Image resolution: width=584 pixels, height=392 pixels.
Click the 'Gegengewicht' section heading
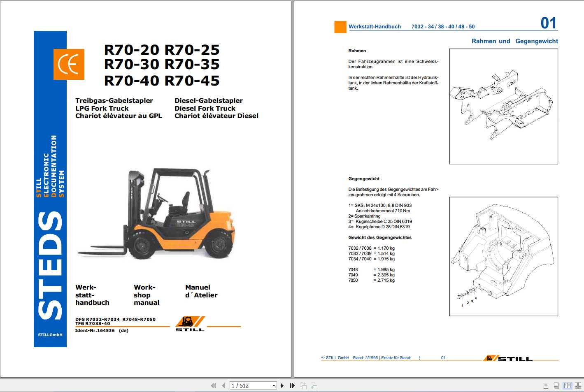(x=364, y=179)
